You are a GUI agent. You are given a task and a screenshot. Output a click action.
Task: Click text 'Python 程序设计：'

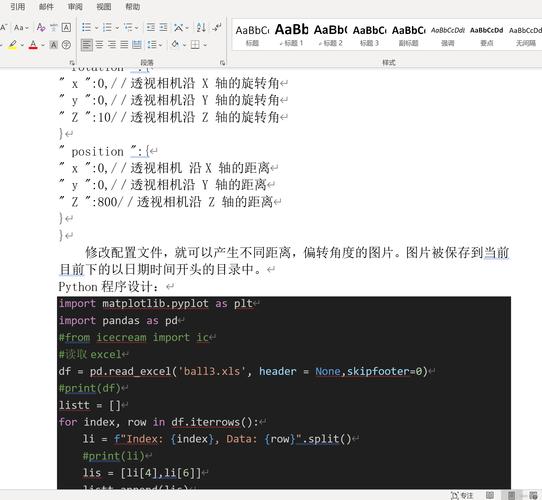point(109,287)
